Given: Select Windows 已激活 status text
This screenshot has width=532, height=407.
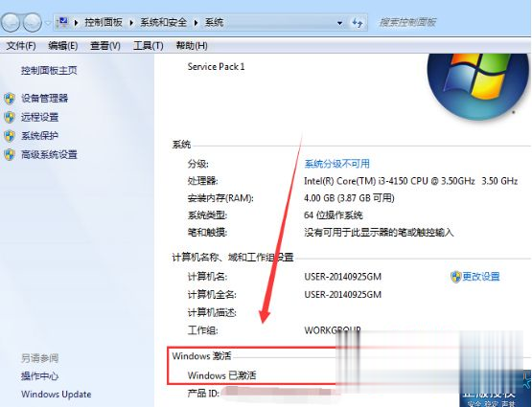Looking at the screenshot, I should [x=221, y=375].
